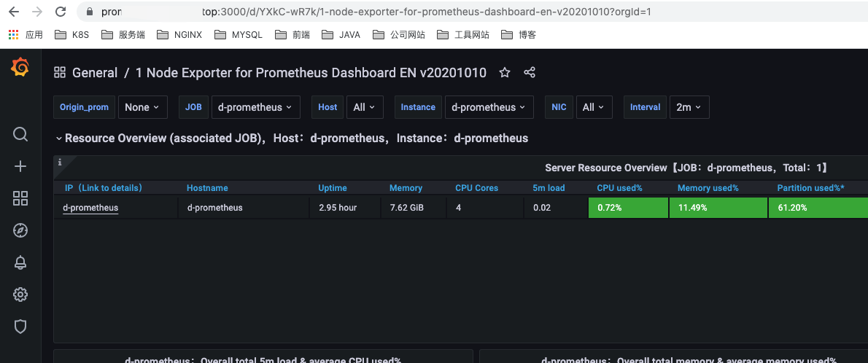Click the Origin_prom variable label
Screen dimensions: 868x363
coord(85,107)
